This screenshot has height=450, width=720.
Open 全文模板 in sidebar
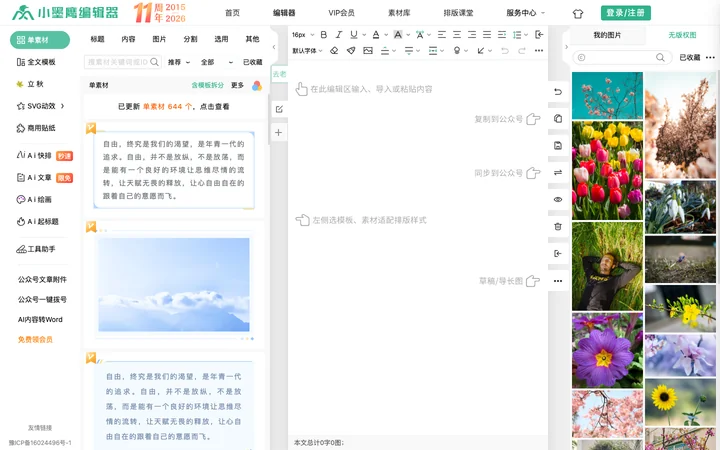pos(36,62)
